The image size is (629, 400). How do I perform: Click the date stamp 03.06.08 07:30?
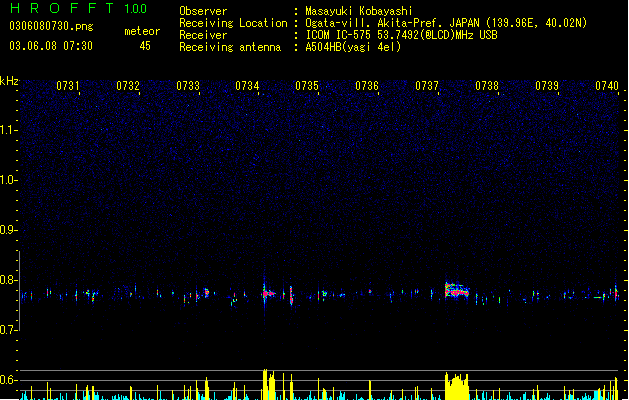pos(51,46)
